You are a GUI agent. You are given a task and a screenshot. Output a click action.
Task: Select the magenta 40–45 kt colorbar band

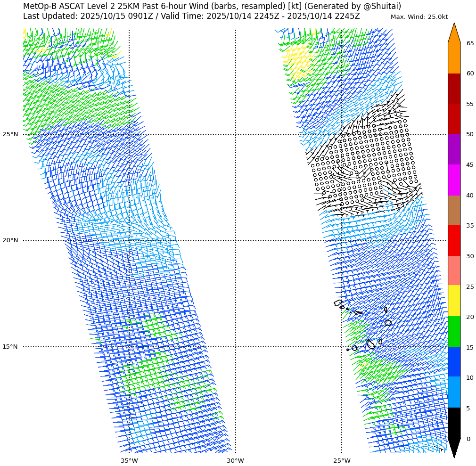454,180
